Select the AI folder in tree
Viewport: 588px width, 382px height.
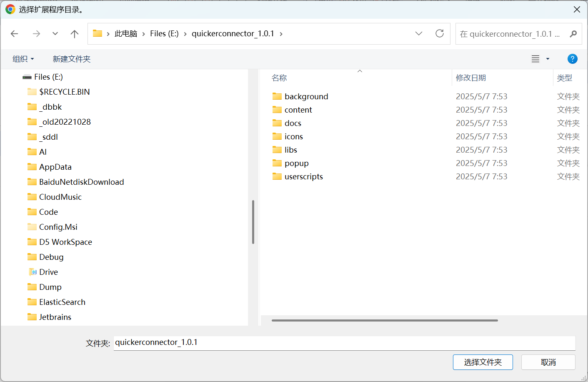43,152
